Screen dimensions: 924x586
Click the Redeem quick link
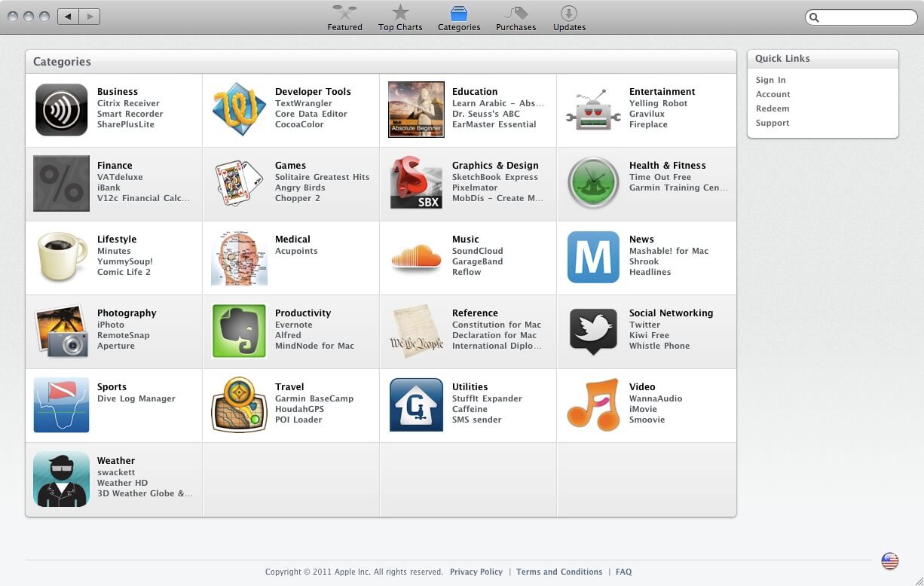click(773, 108)
